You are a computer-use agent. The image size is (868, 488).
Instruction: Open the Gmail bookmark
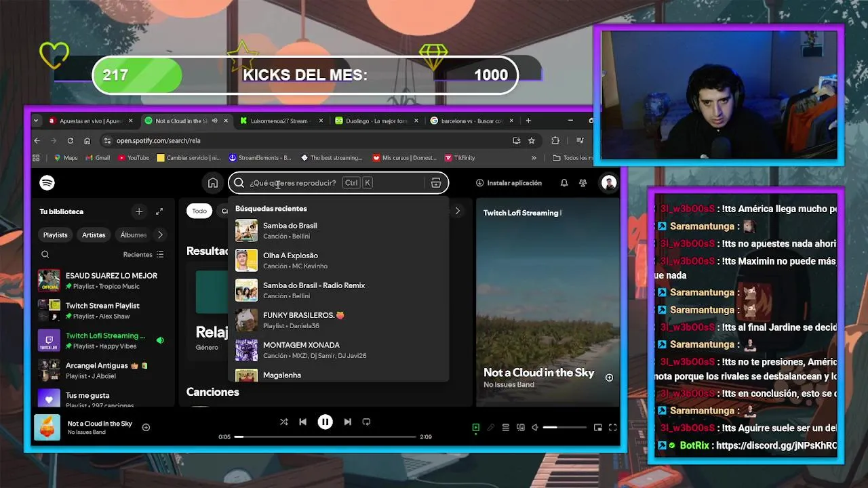coord(98,158)
